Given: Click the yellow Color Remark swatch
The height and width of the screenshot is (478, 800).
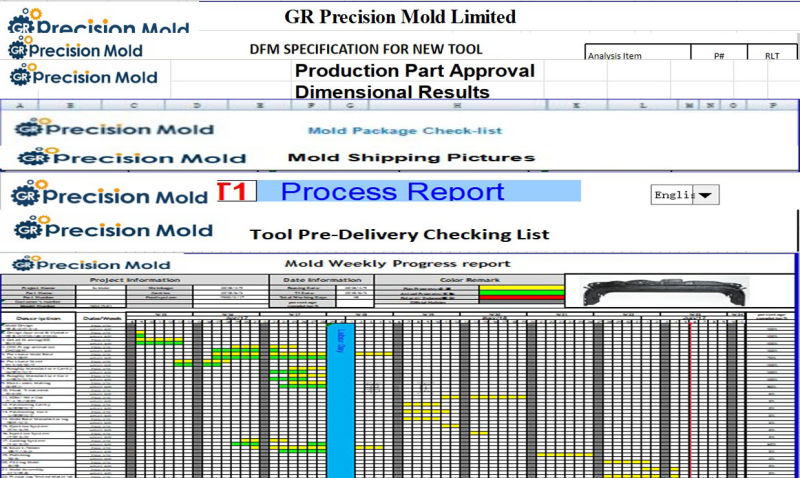Looking at the screenshot, I should [x=521, y=288].
